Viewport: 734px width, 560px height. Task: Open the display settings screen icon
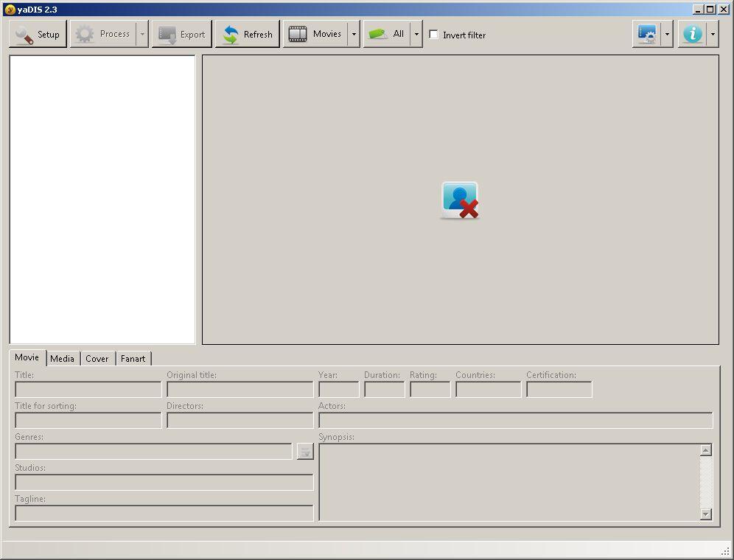coord(648,33)
